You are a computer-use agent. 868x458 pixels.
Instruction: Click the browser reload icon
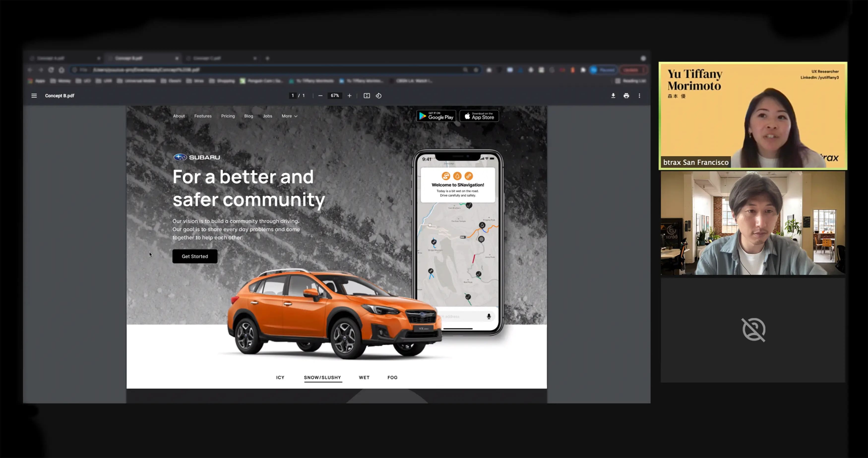click(51, 70)
